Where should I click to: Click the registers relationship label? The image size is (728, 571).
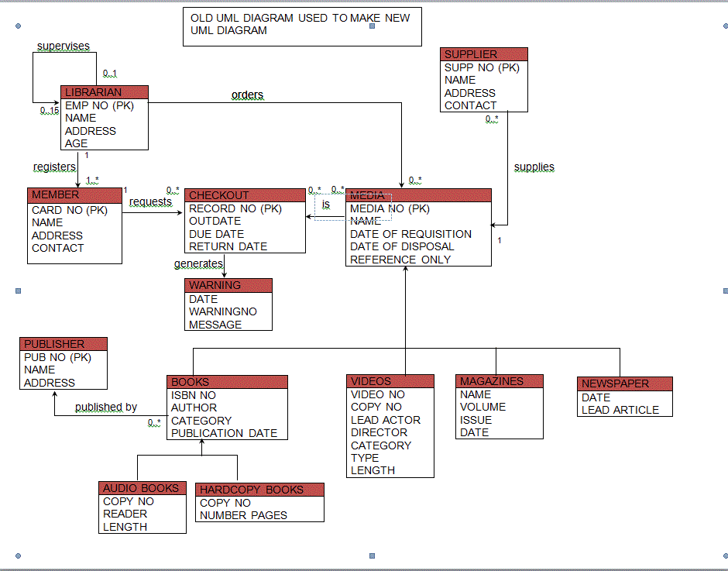(54, 167)
